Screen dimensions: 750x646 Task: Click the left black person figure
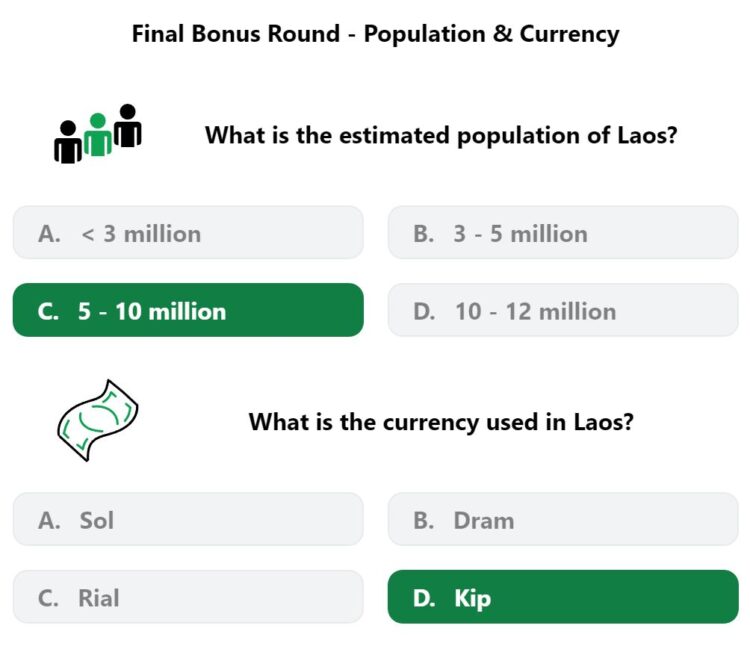[x=67, y=143]
